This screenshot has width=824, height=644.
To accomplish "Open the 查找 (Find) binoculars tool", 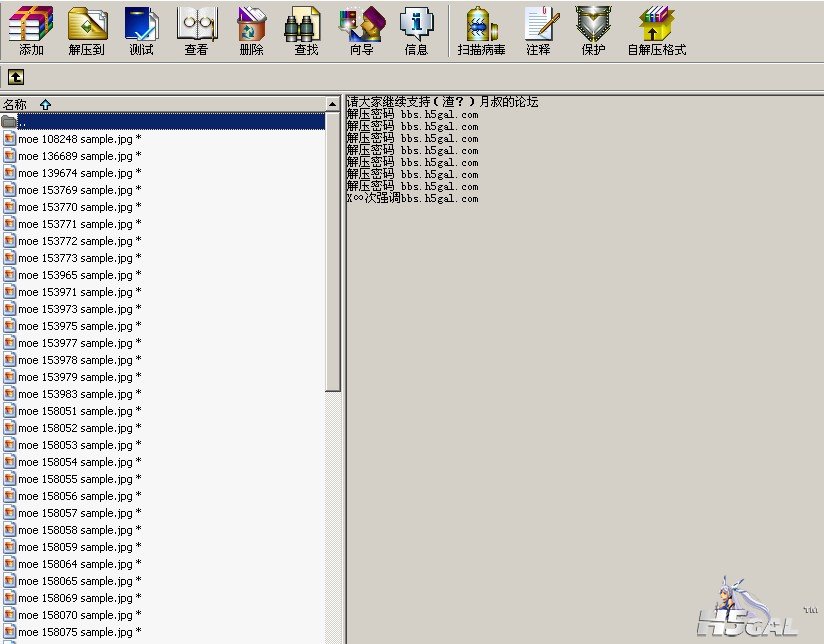I will click(306, 30).
